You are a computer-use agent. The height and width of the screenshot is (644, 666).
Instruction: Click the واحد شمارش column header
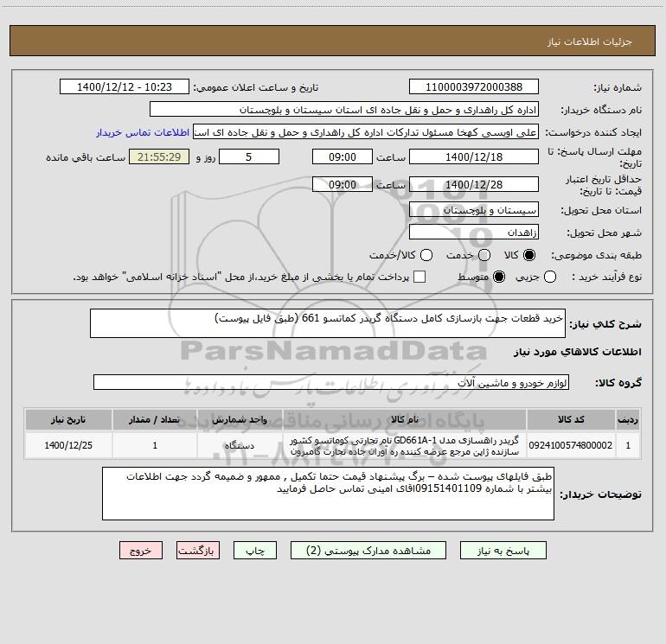pos(240,419)
